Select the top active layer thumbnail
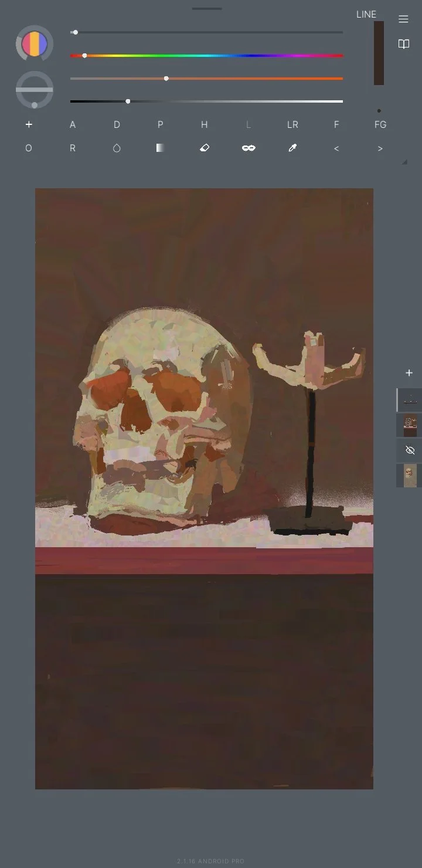This screenshot has height=868, width=422. point(410,400)
